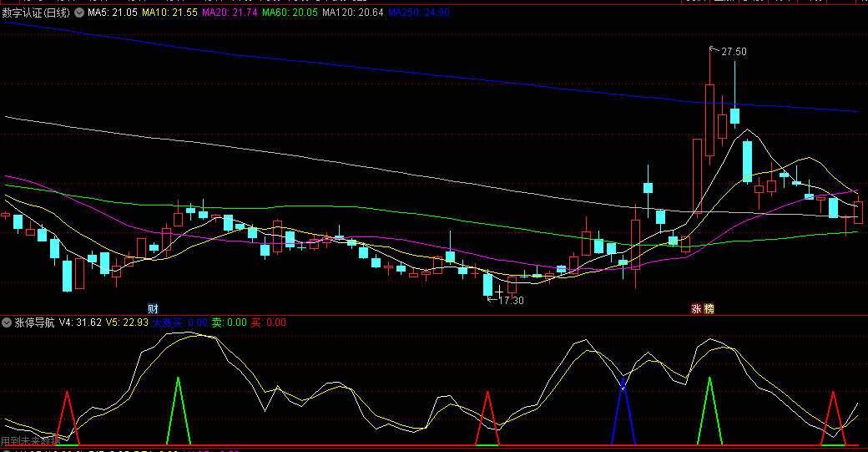Click the 27.50 high price label
The height and width of the screenshot is (452, 868).
734,52
